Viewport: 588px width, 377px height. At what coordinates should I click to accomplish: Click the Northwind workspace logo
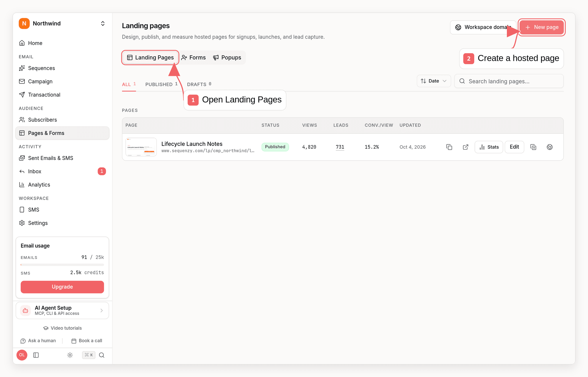point(24,24)
